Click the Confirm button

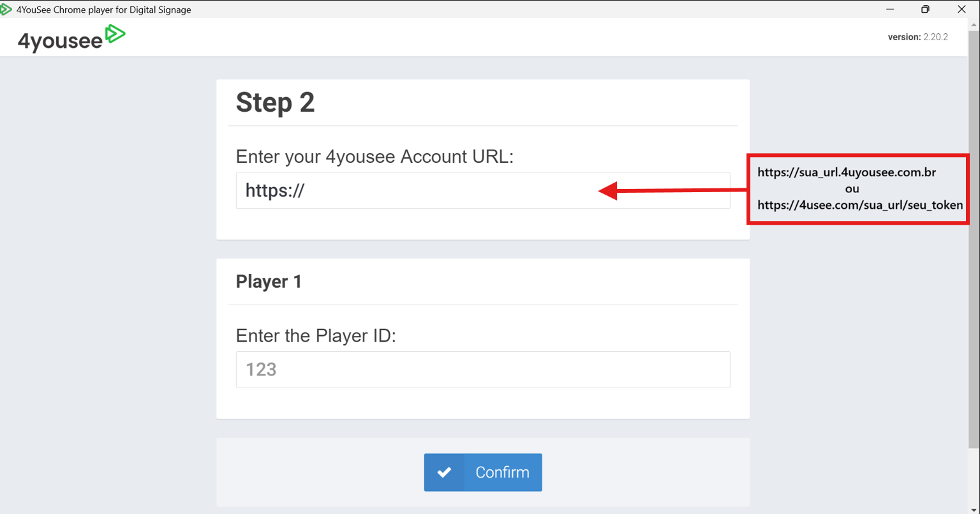[x=483, y=472]
